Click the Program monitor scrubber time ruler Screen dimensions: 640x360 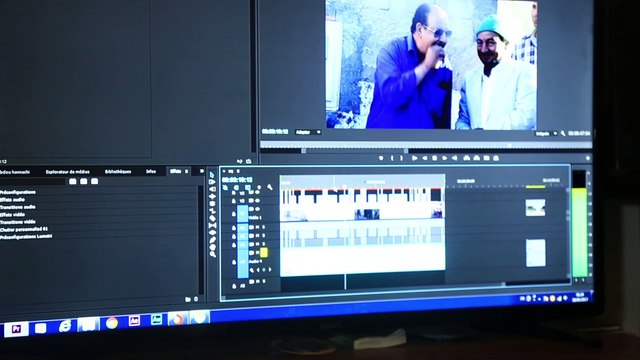click(426, 145)
